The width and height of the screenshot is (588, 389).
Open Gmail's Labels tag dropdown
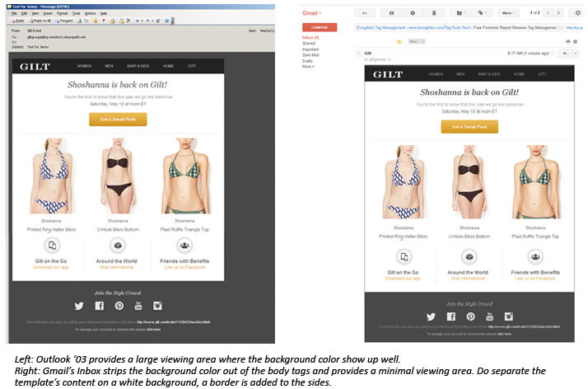tap(482, 13)
